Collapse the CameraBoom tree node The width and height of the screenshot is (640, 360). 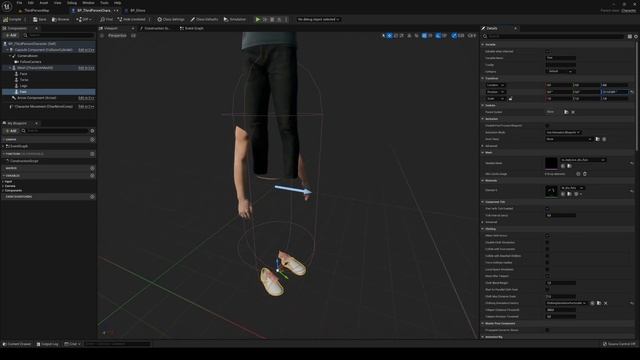[x=11, y=56]
